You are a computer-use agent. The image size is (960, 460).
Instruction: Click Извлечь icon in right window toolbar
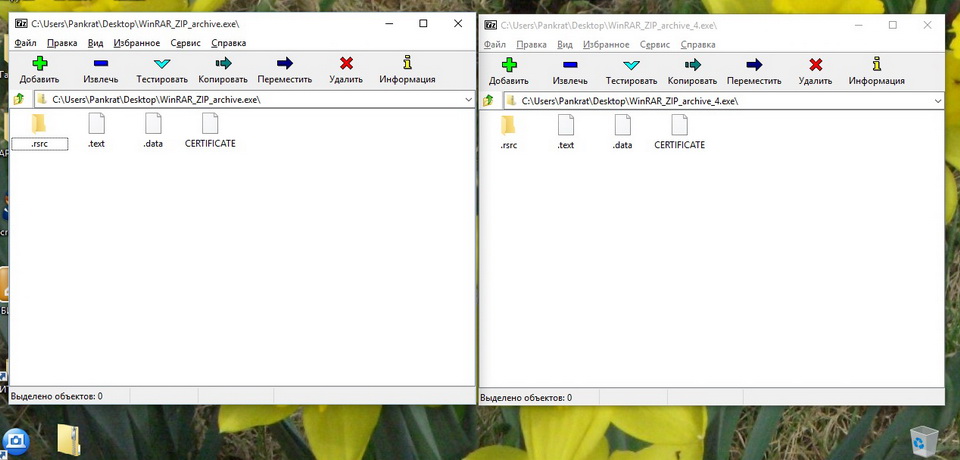point(570,64)
